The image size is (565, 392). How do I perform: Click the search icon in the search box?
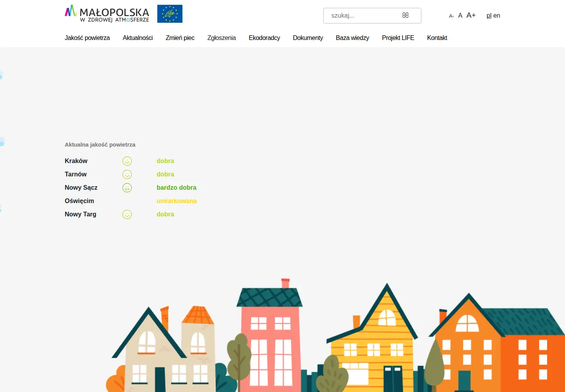coord(405,15)
